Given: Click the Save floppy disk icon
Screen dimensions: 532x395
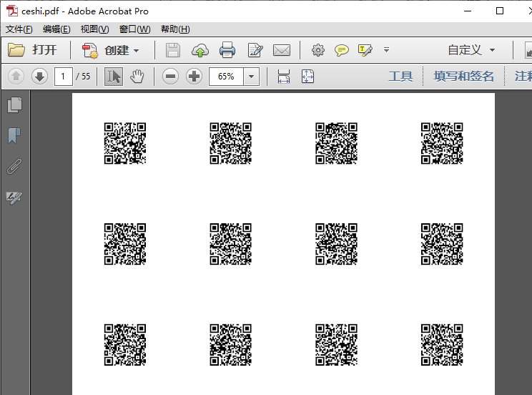Looking at the screenshot, I should 173,50.
